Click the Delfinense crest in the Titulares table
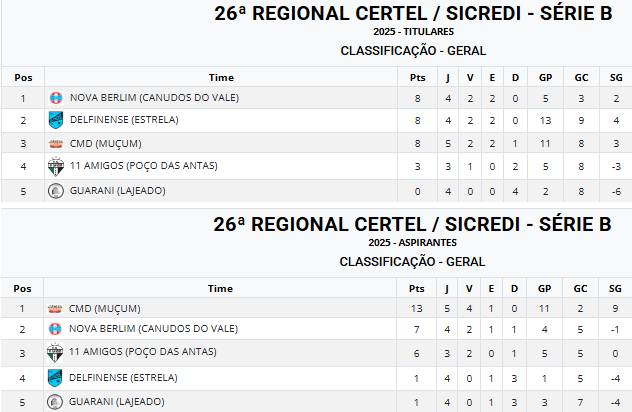632x412 pixels. click(56, 120)
